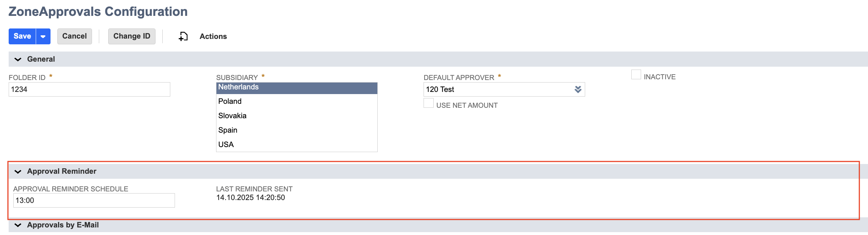Click the LAST REMINDER SENT label
Screen dimensions: 868x235
tap(254, 189)
